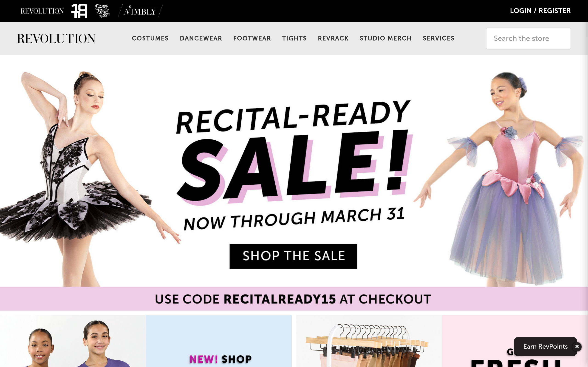The height and width of the screenshot is (367, 588).
Task: Open the Dancewear menu
Action: tap(201, 38)
